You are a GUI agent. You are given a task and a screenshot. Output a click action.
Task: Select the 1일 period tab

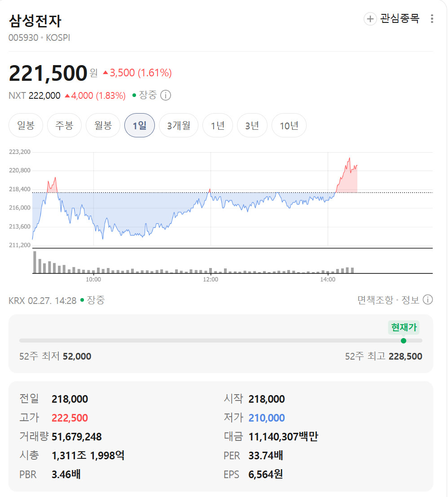coord(139,125)
